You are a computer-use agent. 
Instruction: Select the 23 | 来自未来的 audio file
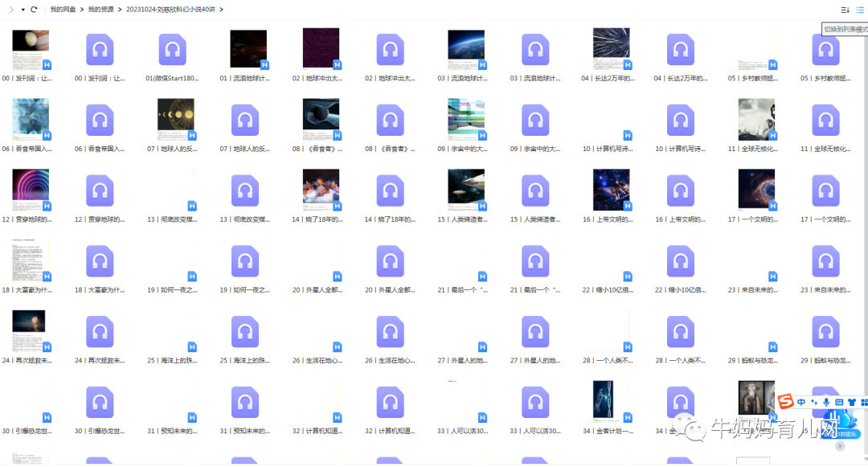click(826, 261)
